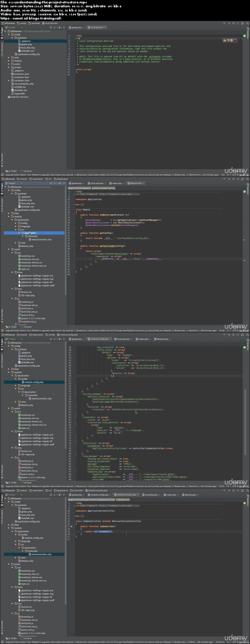Image resolution: width=250 pixels, height=644 pixels.
Task: Click scroll-from-source icon in Vagrantfile frame
Action: tap(51, 28)
